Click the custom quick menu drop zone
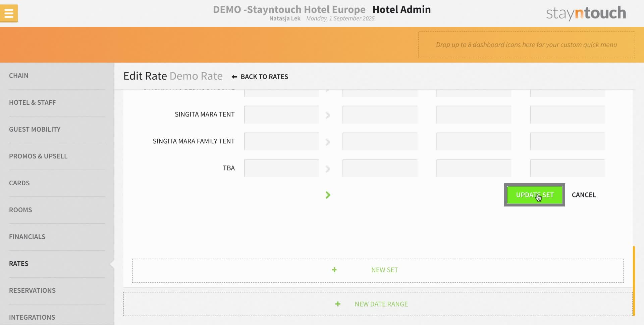The height and width of the screenshot is (325, 644). tap(526, 45)
